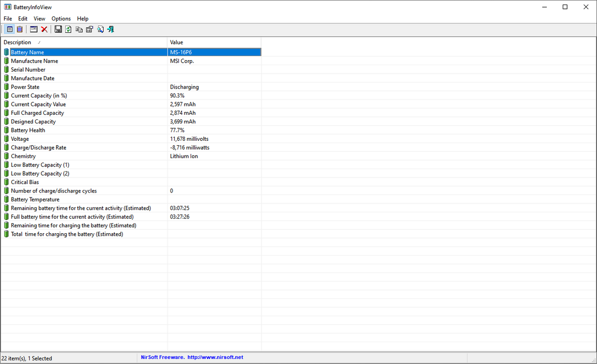Select the Battery Health row
This screenshot has width=597, height=364.
pyautogui.click(x=131, y=130)
